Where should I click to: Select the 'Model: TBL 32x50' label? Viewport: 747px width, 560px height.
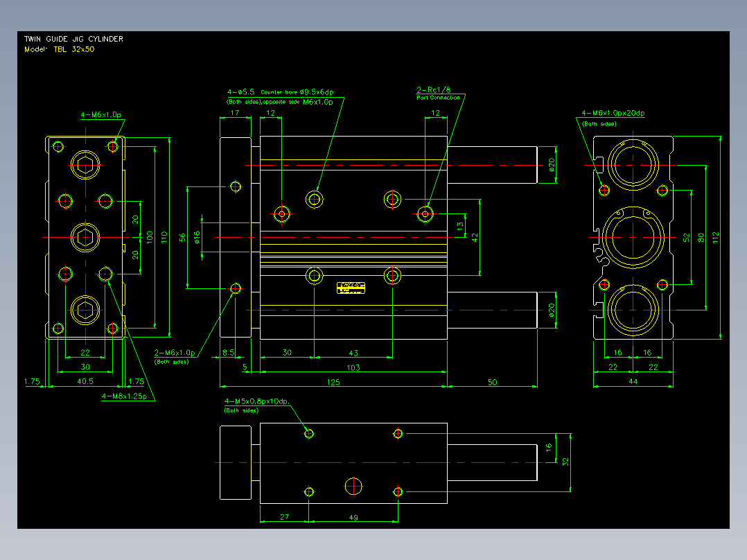60,49
